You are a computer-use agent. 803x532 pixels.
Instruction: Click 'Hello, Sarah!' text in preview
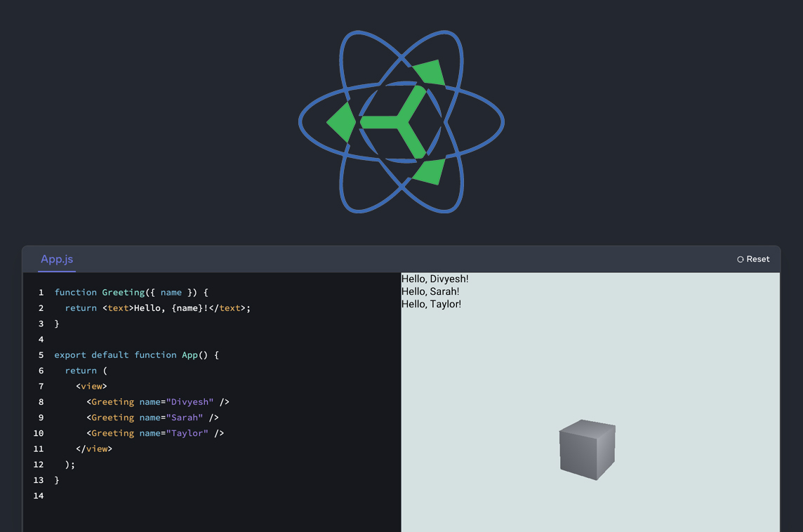click(430, 291)
